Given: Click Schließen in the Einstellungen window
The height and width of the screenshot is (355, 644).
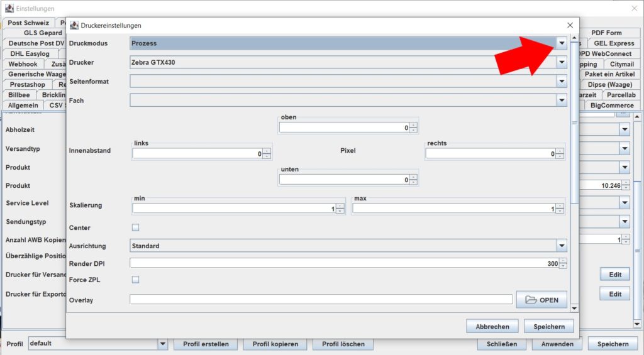Looking at the screenshot, I should pos(501,344).
